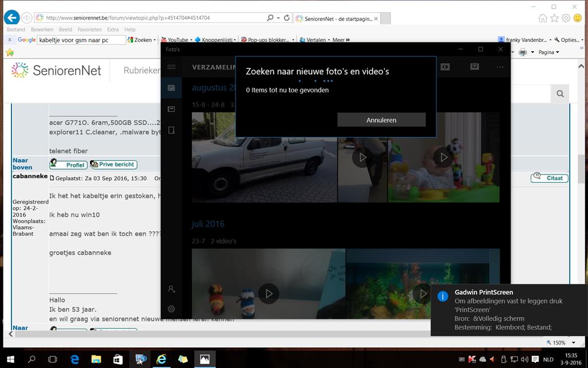This screenshot has width=588, height=368.
Task: Open the Beeld menu
Action: coord(65,29)
